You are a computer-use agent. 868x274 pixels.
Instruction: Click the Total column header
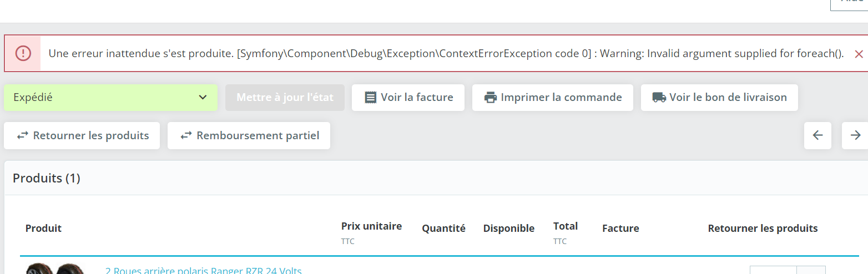566,226
